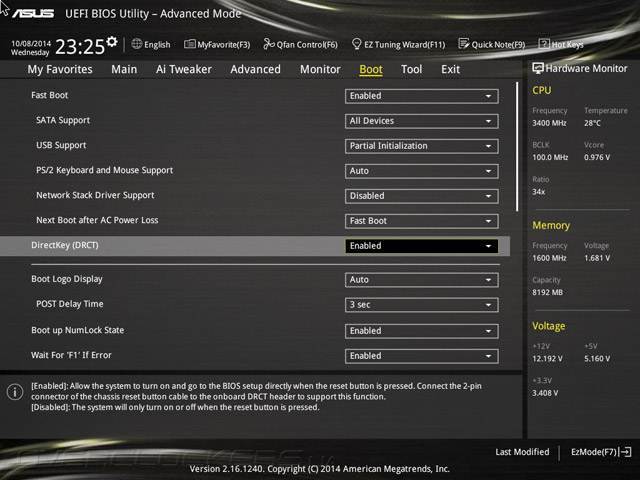Switch to Advanced tab
Screen dimensions: 640x480
click(x=256, y=69)
